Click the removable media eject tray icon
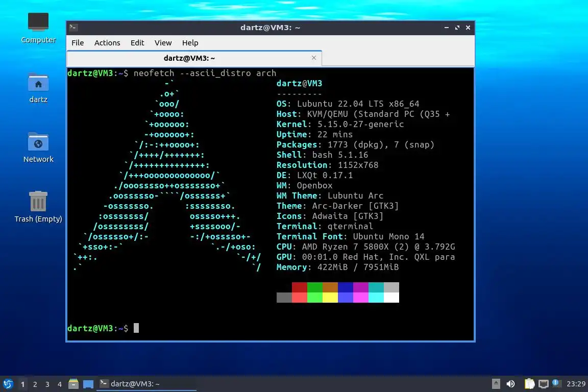Screen dimensions: 588x392 [496, 384]
